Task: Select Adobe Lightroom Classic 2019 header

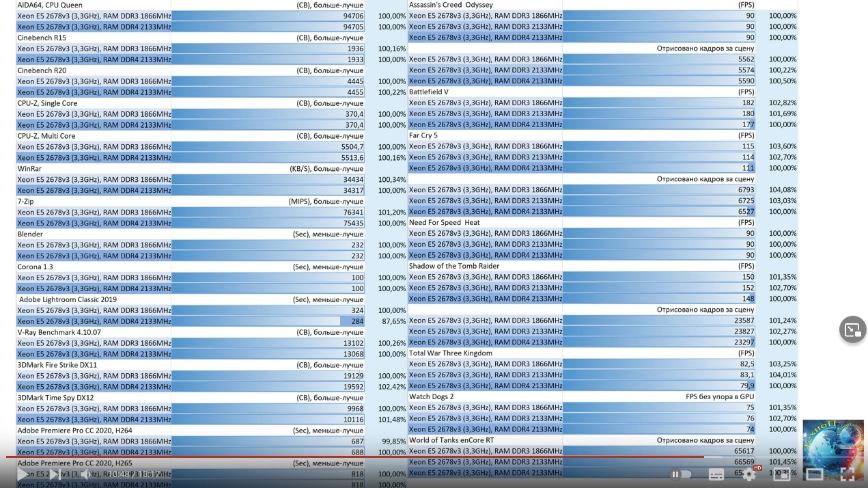Action: 68,299
